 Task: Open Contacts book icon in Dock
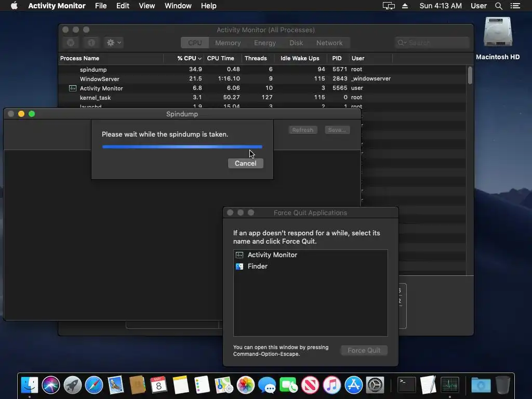137,385
